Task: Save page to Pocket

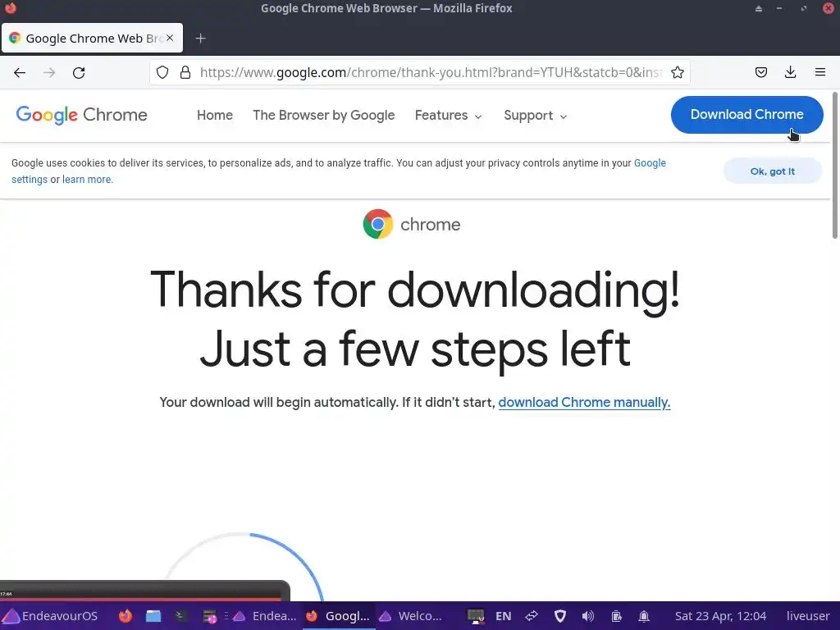Action: [x=760, y=72]
